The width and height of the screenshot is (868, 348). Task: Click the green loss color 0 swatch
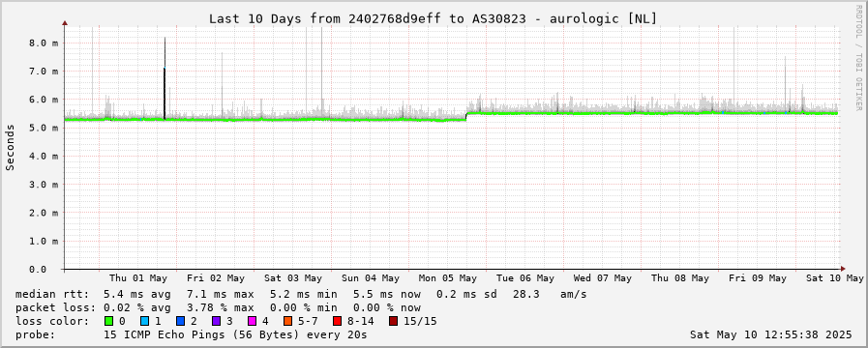(108, 321)
